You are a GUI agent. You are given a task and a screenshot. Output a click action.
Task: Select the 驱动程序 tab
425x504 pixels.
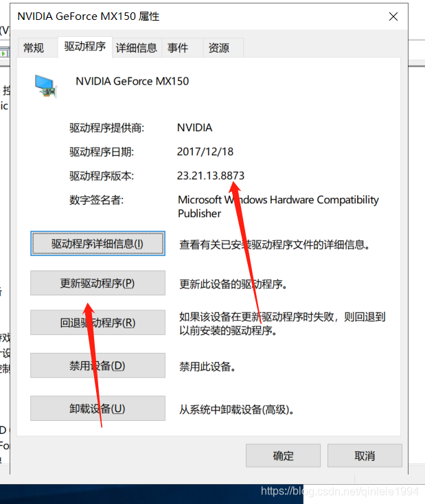[85, 47]
